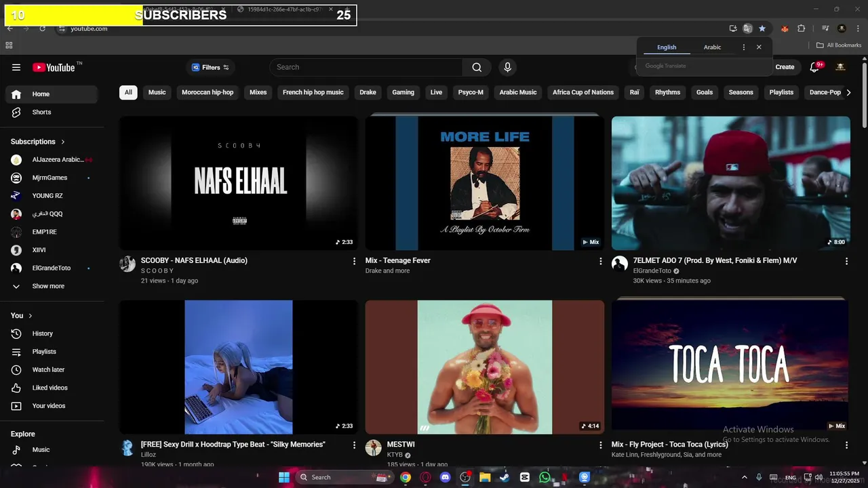Open the KTYB channel name link
The height and width of the screenshot is (488, 868).
click(x=395, y=455)
